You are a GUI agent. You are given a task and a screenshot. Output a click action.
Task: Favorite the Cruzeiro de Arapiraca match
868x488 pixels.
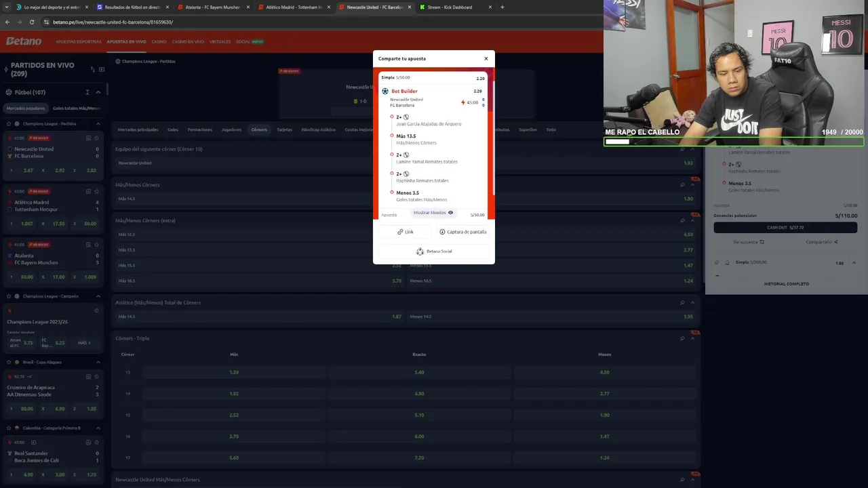pos(96,376)
